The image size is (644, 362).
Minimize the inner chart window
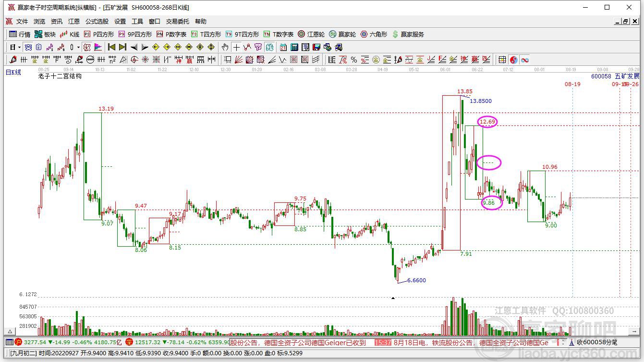pos(618,21)
